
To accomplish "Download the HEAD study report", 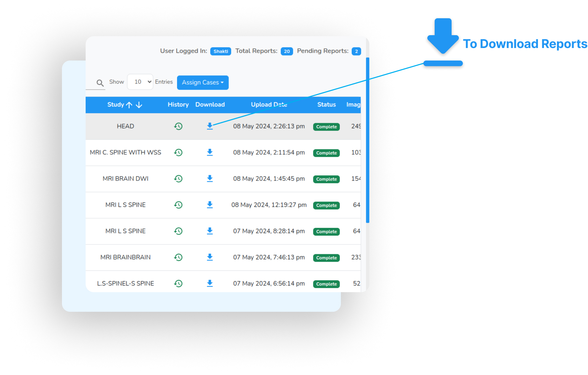I will click(210, 126).
